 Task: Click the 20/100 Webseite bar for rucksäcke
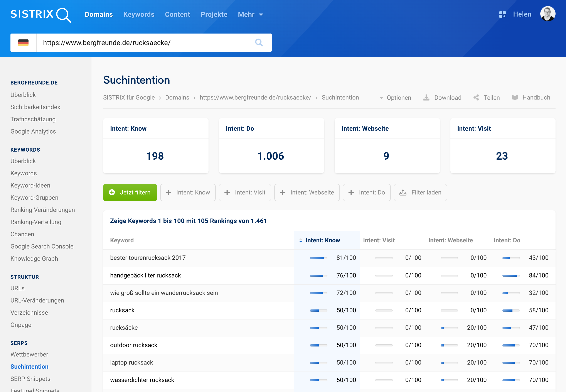[449, 328]
